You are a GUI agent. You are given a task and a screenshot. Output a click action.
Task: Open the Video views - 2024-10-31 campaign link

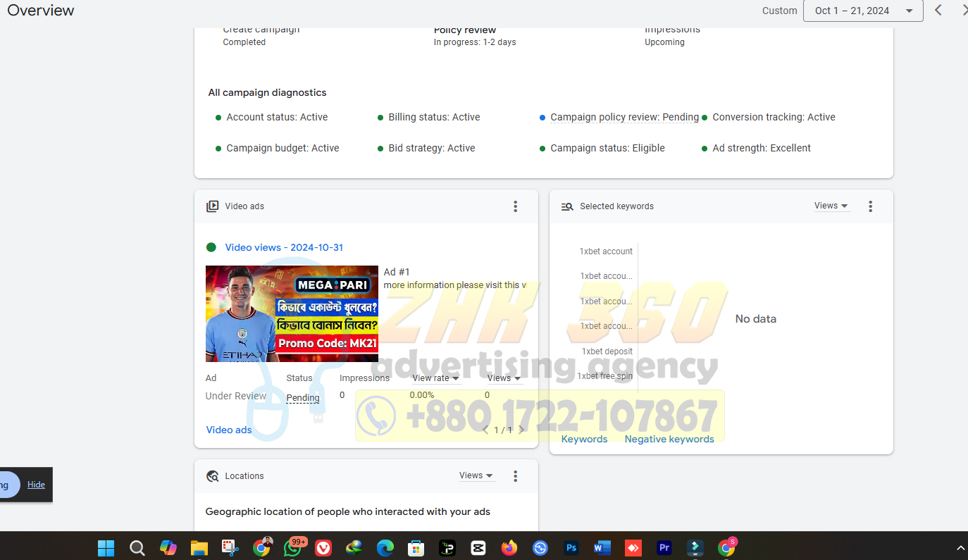[x=284, y=247]
